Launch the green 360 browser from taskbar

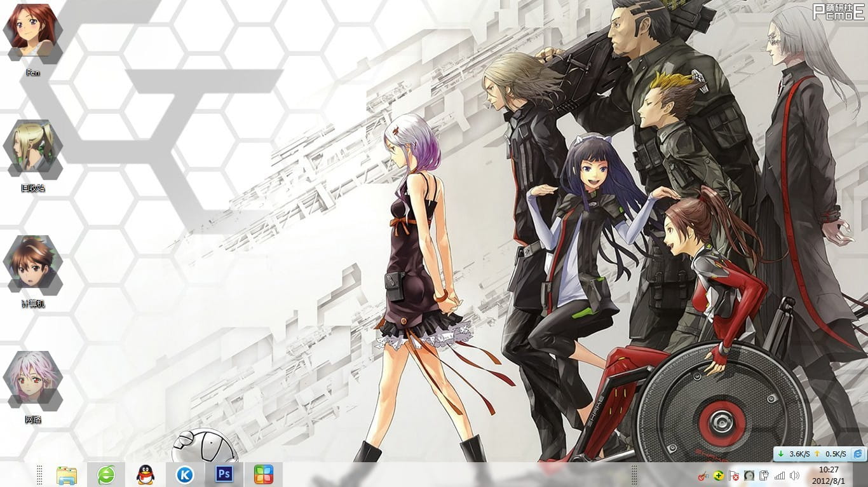coord(106,474)
